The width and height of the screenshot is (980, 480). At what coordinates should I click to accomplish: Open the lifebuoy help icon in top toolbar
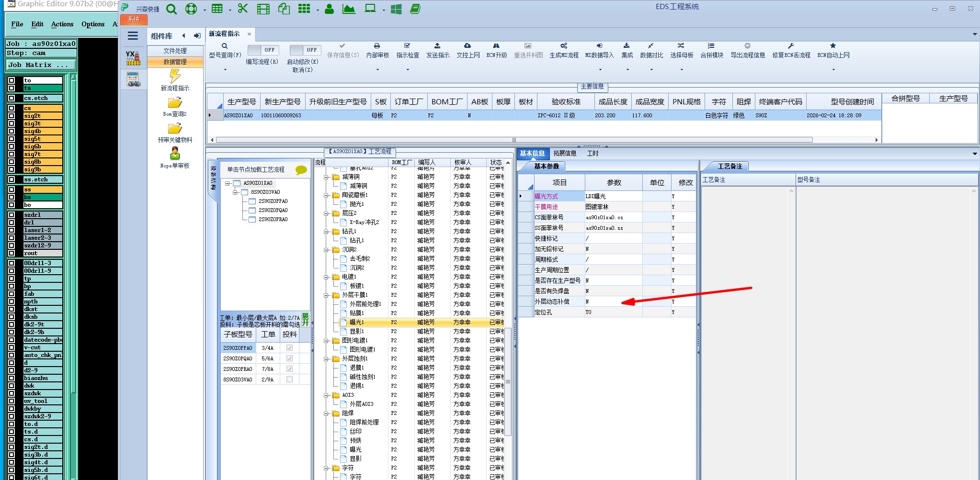[x=191, y=9]
